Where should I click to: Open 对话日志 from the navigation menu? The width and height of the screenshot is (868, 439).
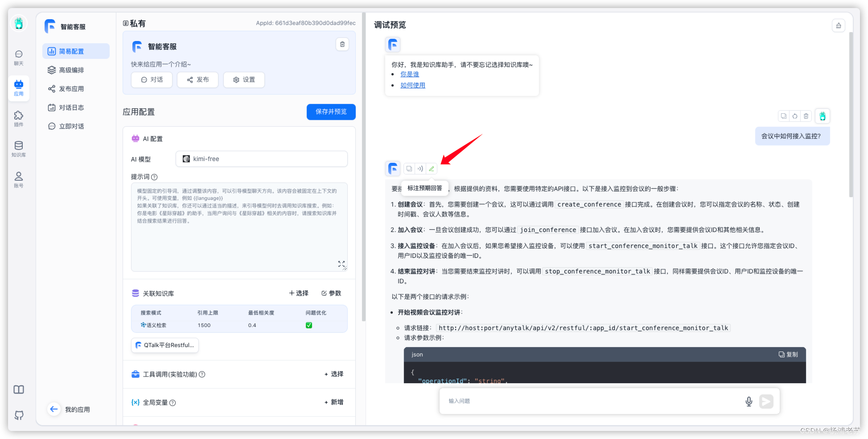71,107
